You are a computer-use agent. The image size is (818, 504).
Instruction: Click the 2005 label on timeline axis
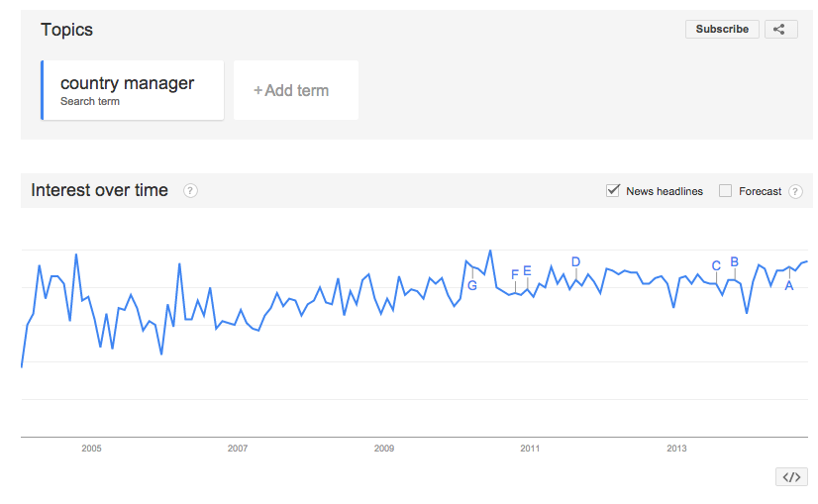click(91, 449)
